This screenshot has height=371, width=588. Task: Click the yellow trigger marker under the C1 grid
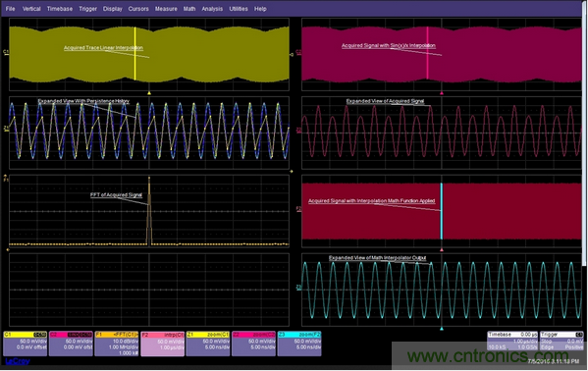coord(149,92)
